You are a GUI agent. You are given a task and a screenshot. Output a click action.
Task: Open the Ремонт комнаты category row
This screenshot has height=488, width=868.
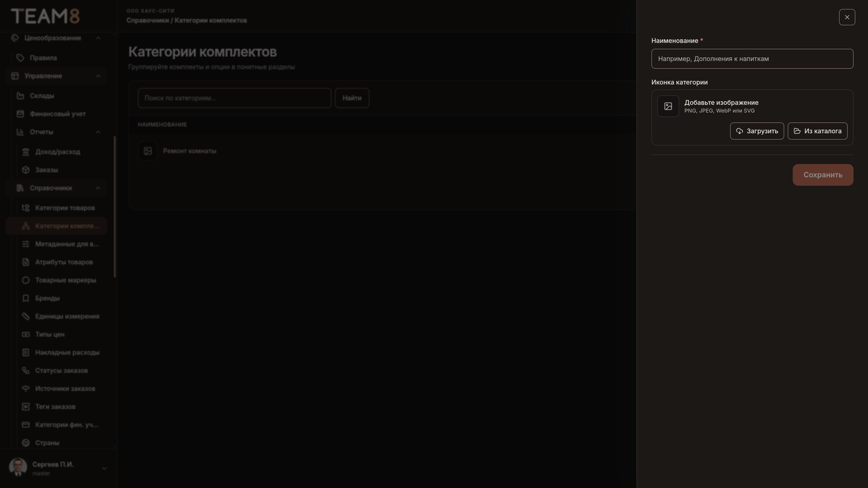(382, 151)
